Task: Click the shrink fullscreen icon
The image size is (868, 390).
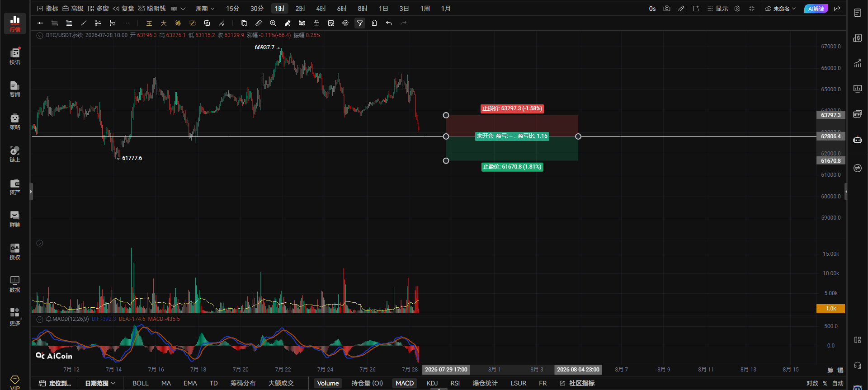Action: [752, 9]
